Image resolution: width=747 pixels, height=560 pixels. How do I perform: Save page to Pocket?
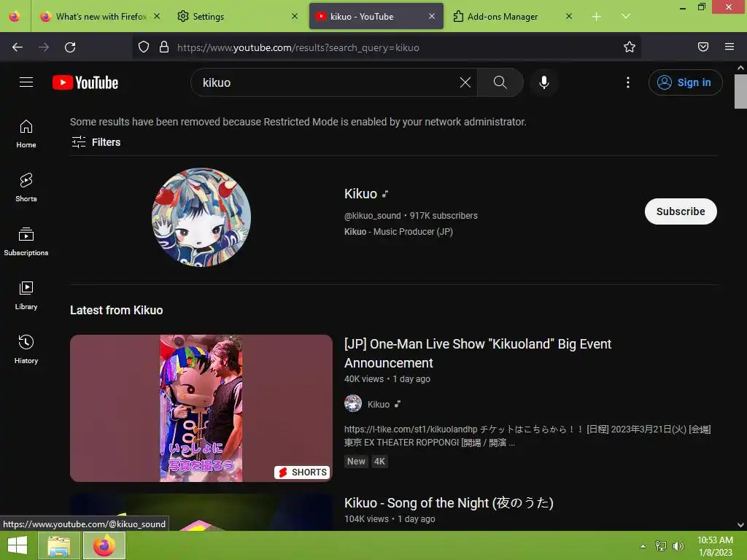tap(703, 47)
